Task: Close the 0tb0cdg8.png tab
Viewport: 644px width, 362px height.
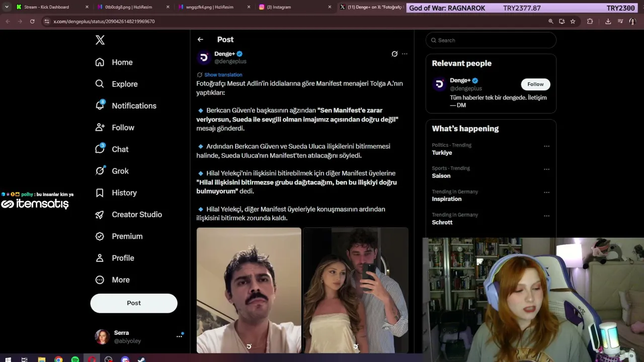Action: point(168,7)
